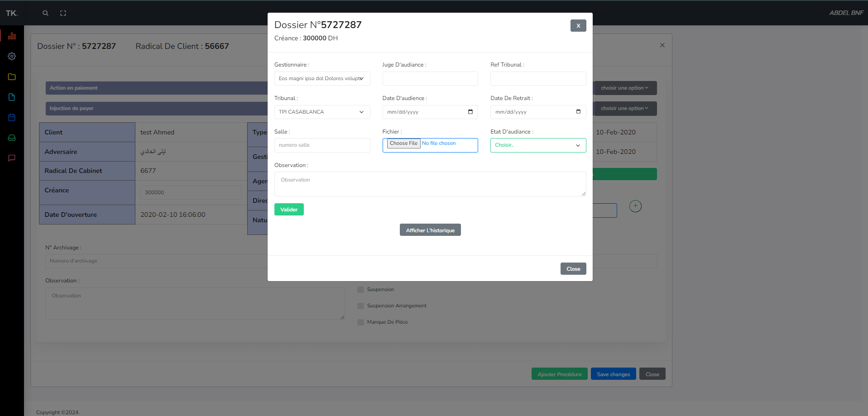
Task: Click the Juge D'audiance input field
Action: pos(430,78)
